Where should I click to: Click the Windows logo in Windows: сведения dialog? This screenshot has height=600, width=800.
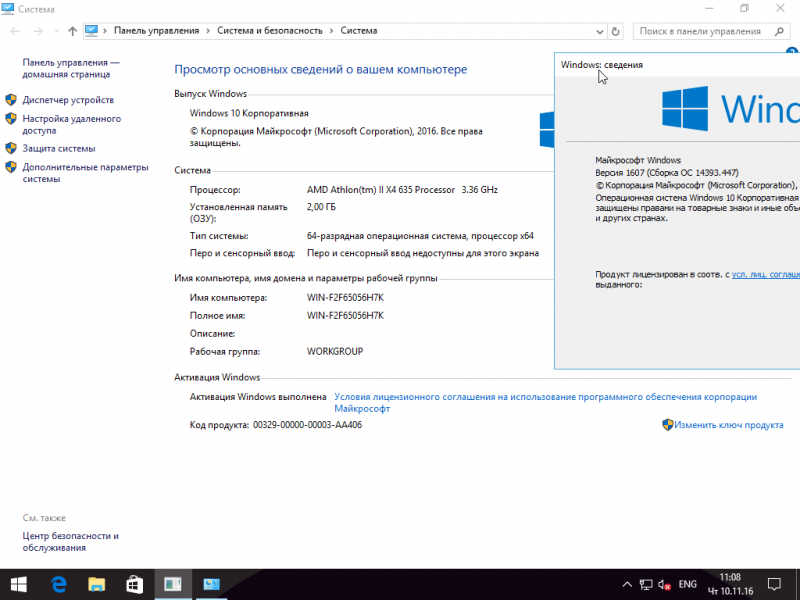[x=685, y=109]
